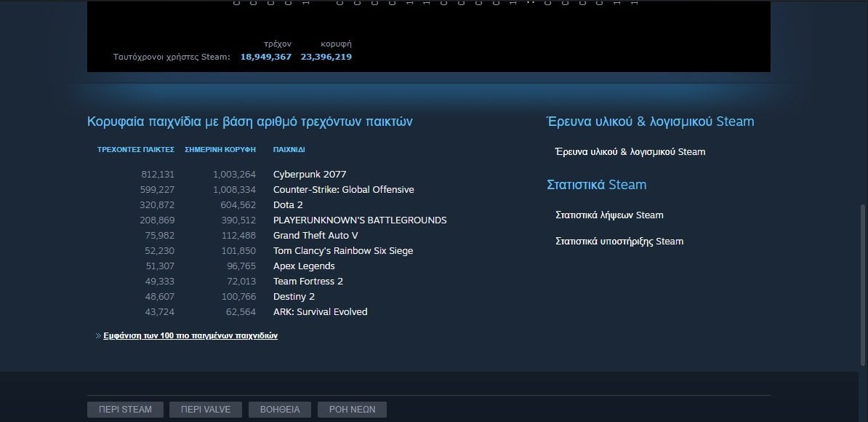Click the Destiny 2 link

point(294,296)
